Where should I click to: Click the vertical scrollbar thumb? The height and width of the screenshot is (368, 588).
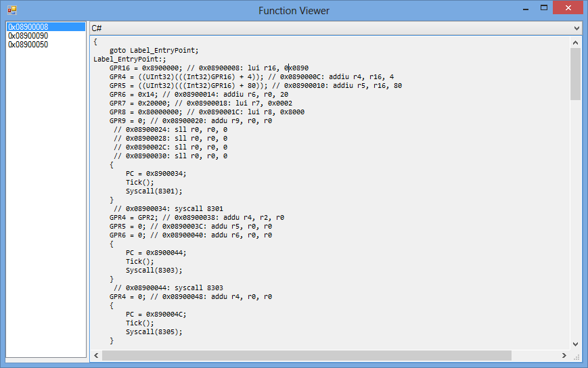click(576, 74)
